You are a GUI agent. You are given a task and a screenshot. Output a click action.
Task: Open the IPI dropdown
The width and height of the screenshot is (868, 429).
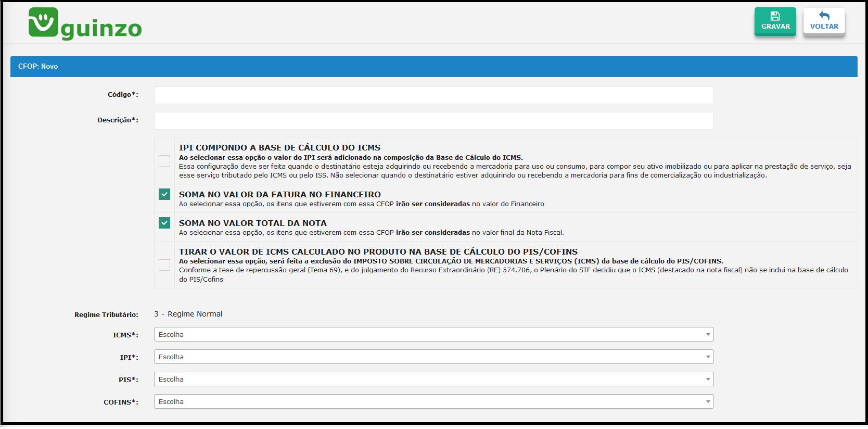(x=433, y=357)
